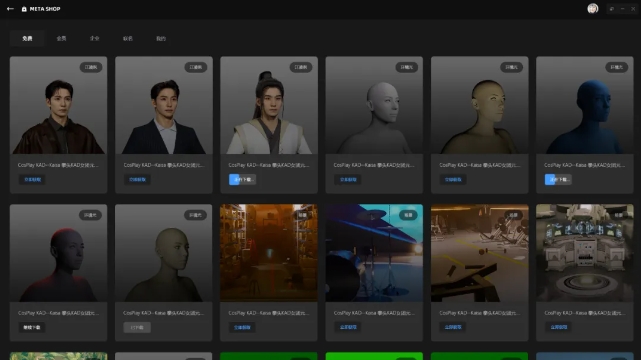Image resolution: width=641 pixels, height=360 pixels.
Task: Click the blue get button under warehouse scene
Action: [x=242, y=327]
